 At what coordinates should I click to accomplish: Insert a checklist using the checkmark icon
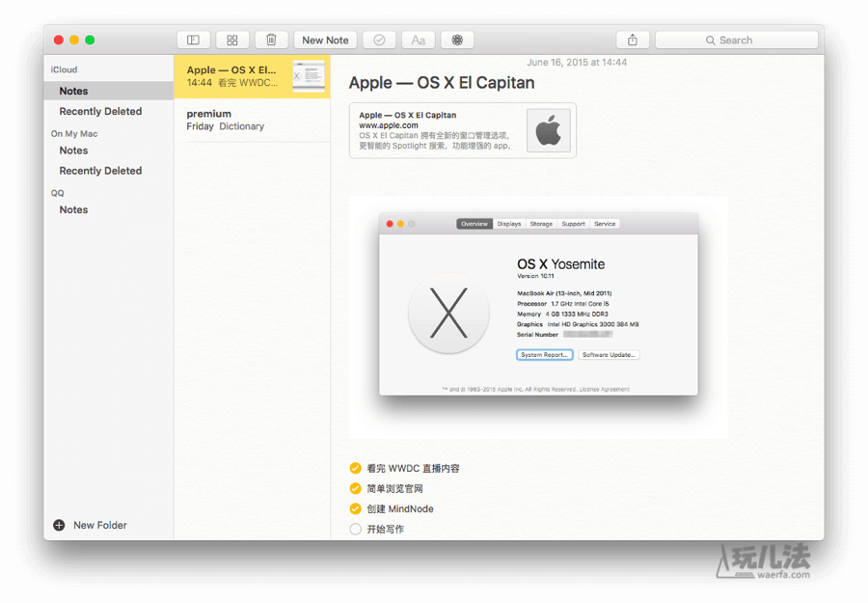[379, 40]
